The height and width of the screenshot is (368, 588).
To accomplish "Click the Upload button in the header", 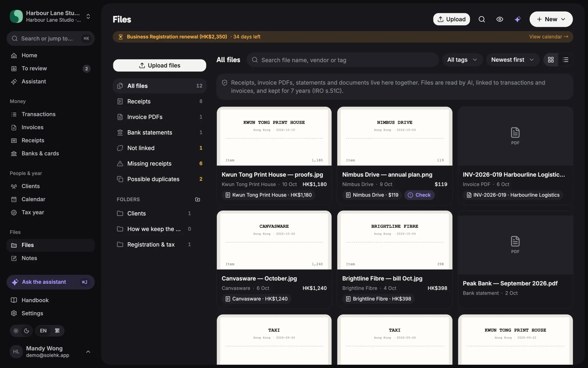I will (x=451, y=19).
